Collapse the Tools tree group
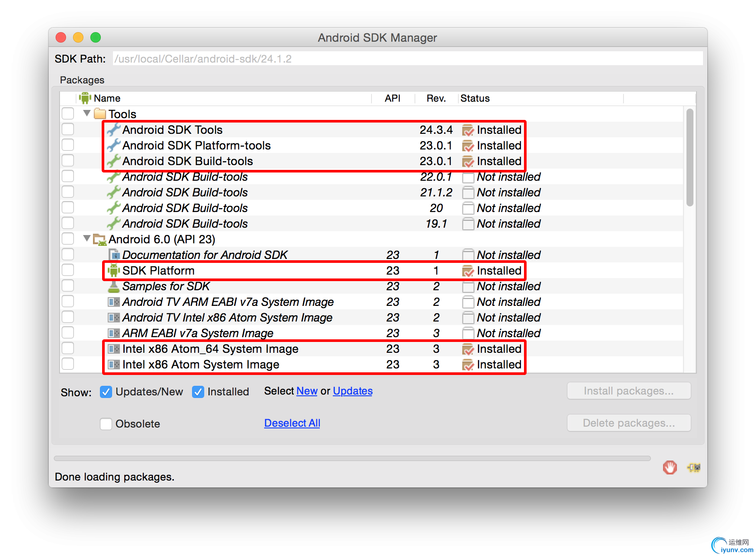 point(87,113)
